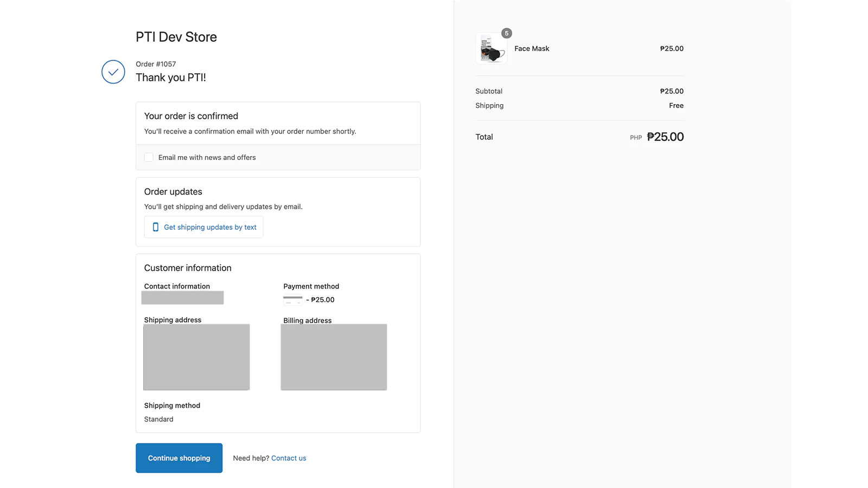This screenshot has height=488, width=868.
Task: Enable Email me with news and offers
Action: click(x=149, y=157)
